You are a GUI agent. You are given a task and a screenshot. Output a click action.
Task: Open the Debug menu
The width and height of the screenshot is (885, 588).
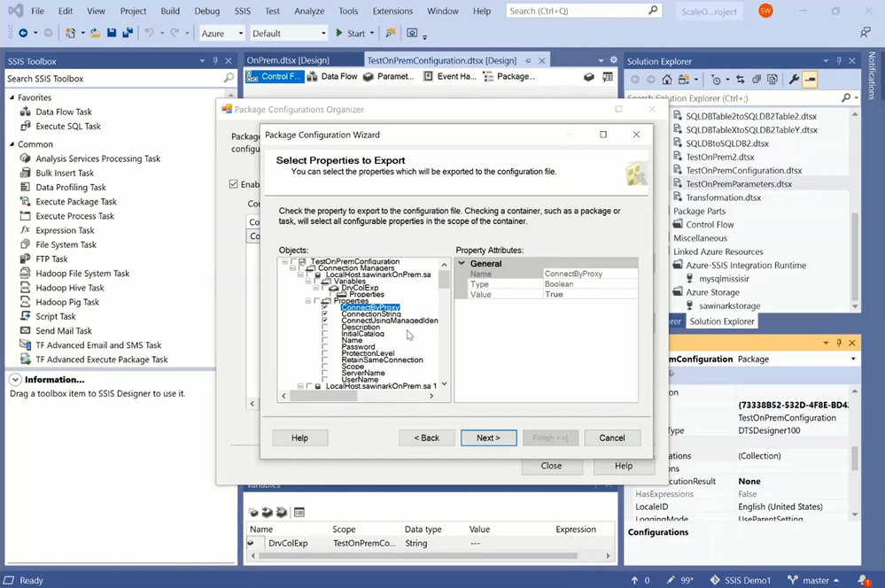coord(207,11)
